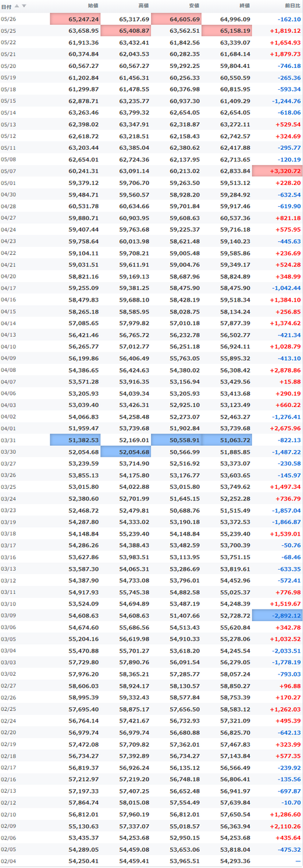
Task: Click the date cell 02/04
Action: [8, 860]
